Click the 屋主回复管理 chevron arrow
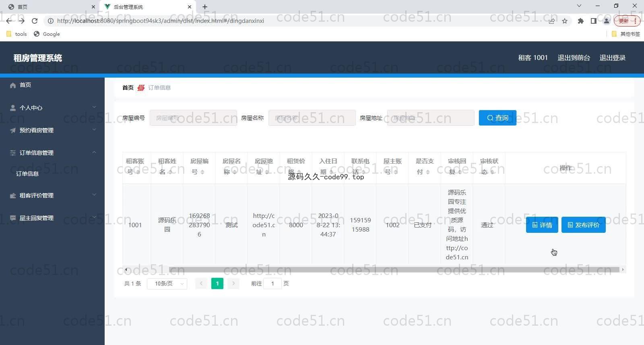 click(94, 217)
